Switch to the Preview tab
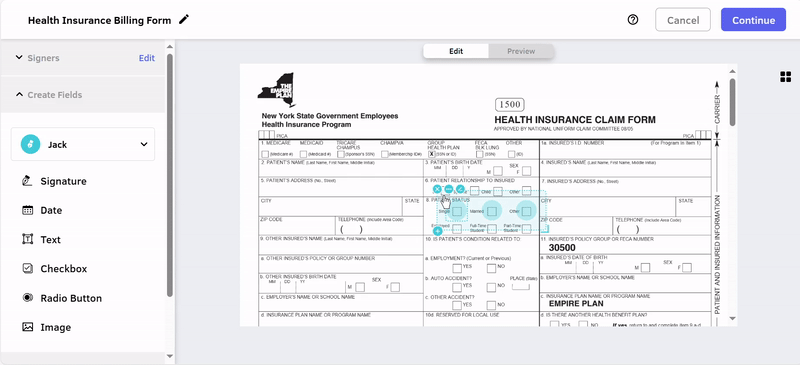The image size is (800, 365). 521,51
